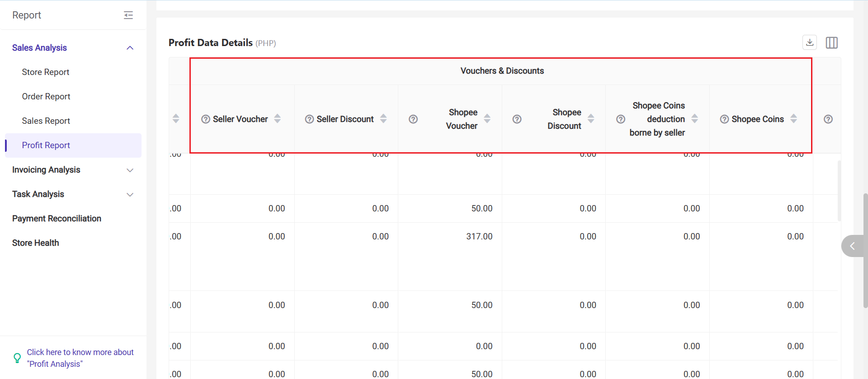
Task: Download the Profit Data Details table
Action: (x=810, y=42)
